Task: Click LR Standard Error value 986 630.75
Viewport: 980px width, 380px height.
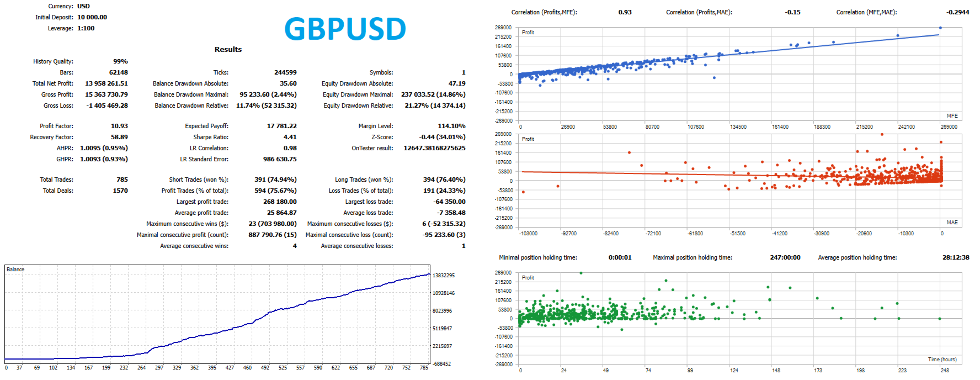Action: 280,159
